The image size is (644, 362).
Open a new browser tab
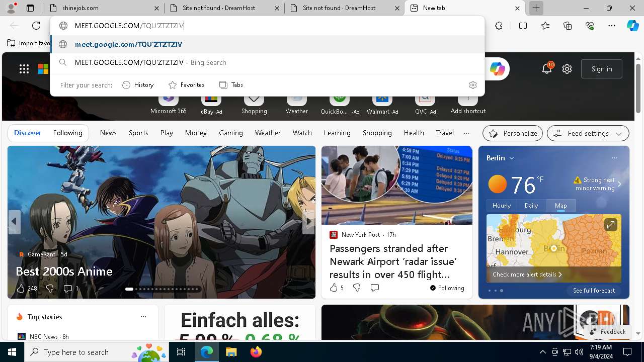click(536, 8)
